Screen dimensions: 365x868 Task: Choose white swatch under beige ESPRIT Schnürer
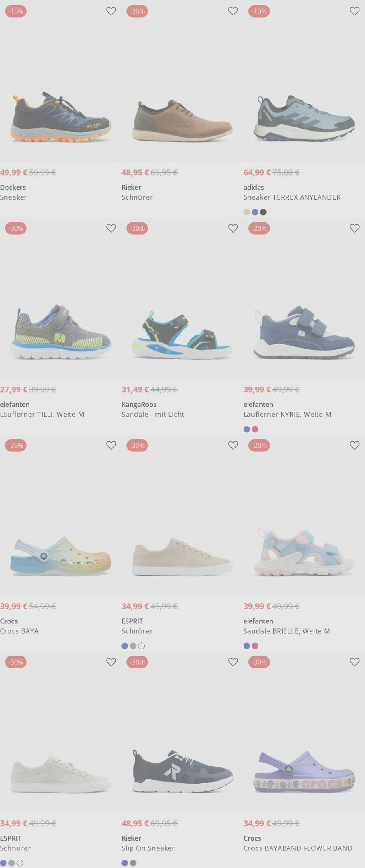tap(141, 646)
